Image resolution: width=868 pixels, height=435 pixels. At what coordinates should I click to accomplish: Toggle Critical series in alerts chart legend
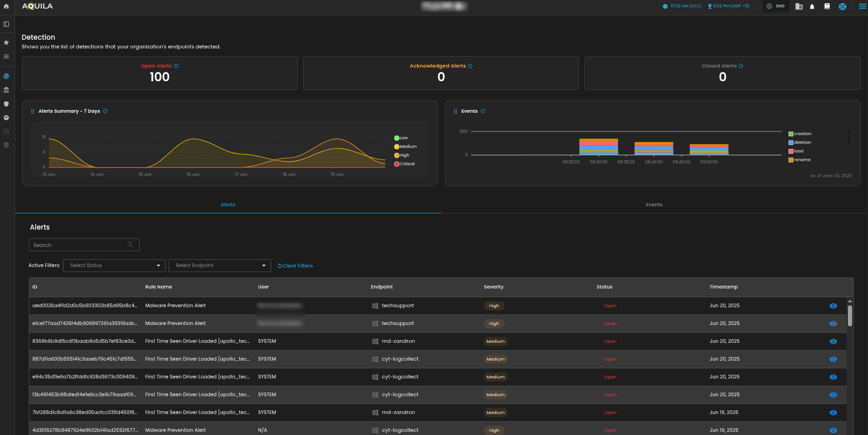404,164
